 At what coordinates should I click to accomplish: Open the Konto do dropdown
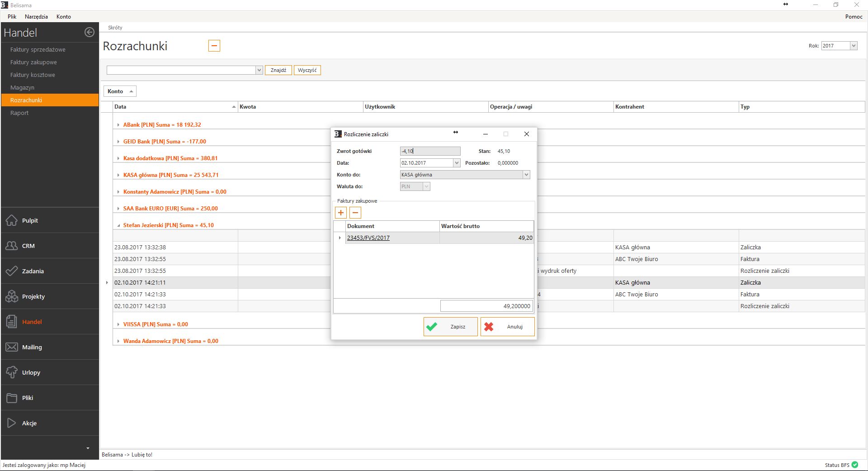[526, 175]
